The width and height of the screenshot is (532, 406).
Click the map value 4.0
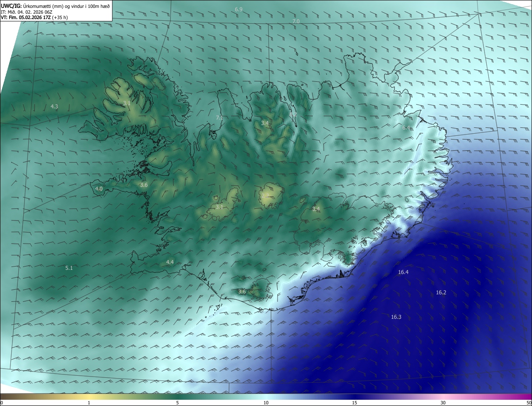[x=99, y=188]
